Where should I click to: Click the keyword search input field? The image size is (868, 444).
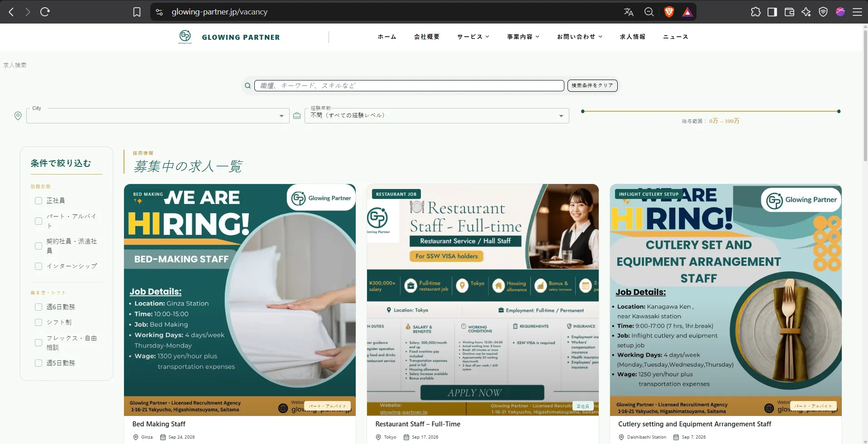tap(409, 85)
